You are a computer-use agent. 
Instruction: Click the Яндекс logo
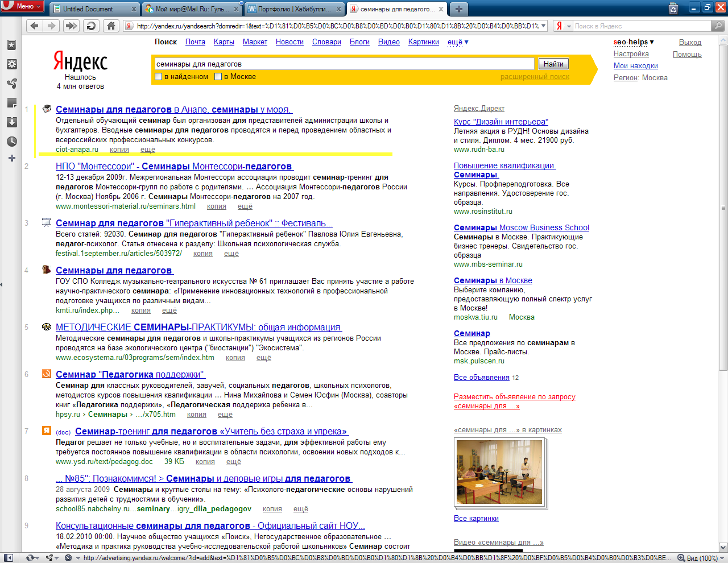[x=80, y=61]
